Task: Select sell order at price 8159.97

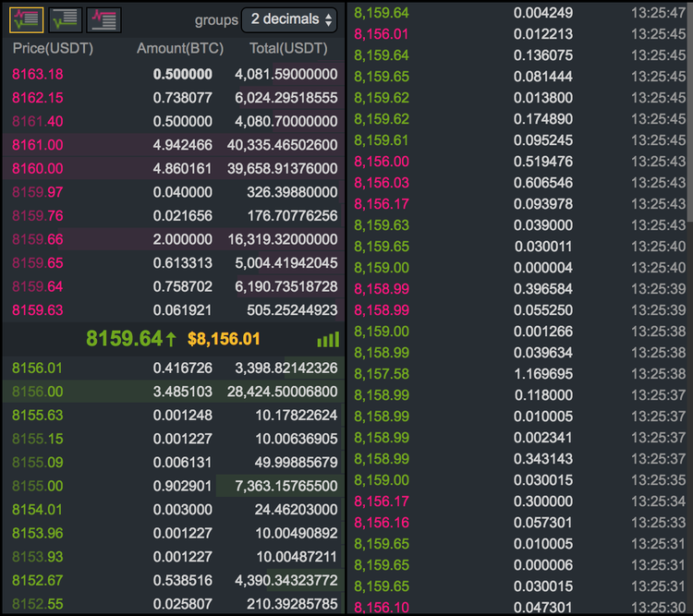Action: click(174, 192)
